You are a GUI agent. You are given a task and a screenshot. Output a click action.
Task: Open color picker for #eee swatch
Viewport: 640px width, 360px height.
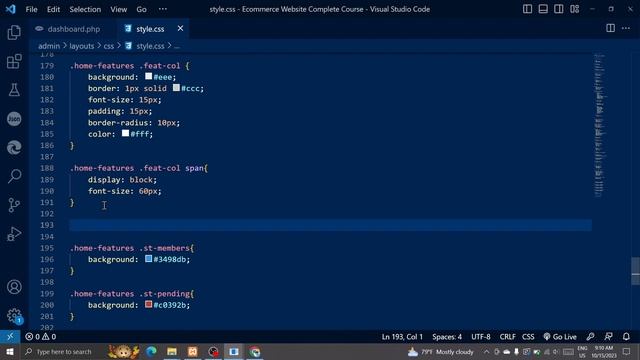149,76
